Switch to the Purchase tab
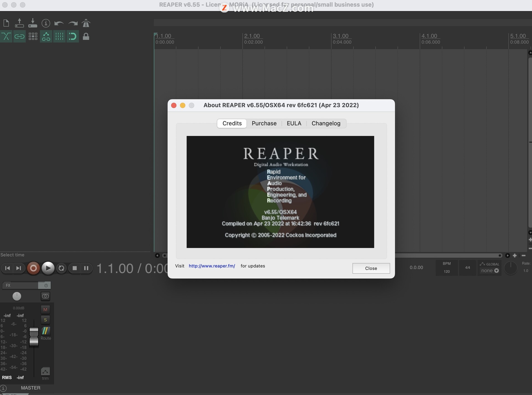 264,123
